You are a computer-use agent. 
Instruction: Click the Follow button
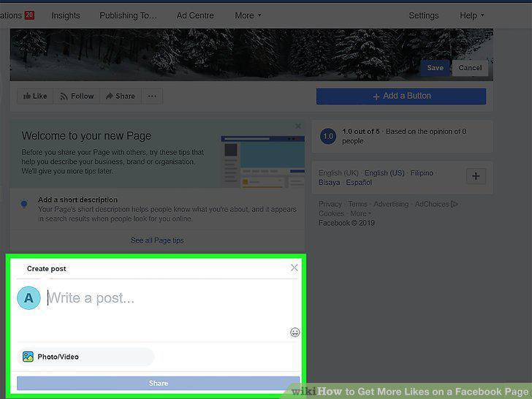77,96
